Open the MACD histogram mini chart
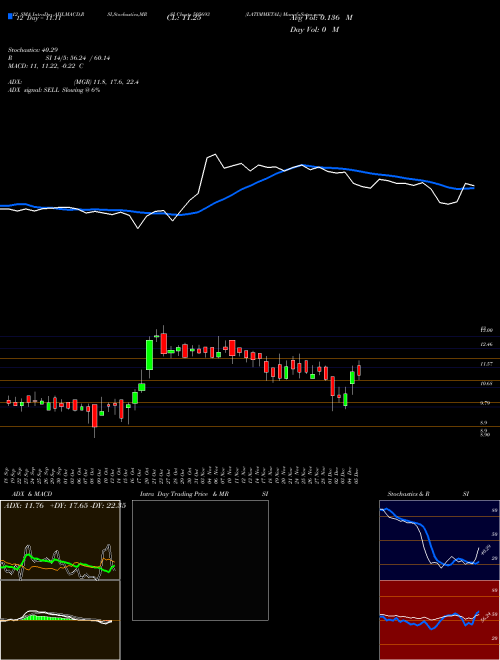500x660 pixels. 60,620
